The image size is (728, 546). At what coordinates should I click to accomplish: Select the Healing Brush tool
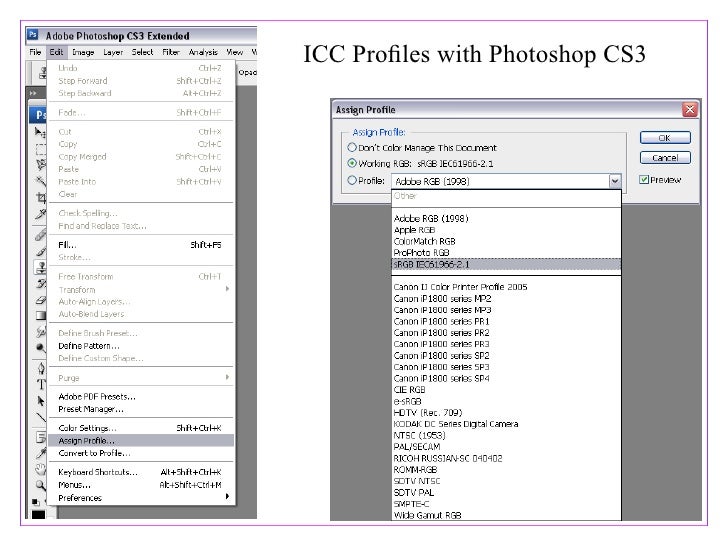(x=40, y=234)
